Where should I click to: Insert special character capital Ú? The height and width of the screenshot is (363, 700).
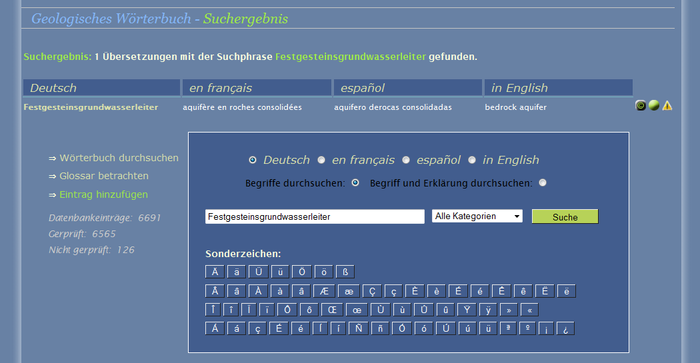tap(446, 329)
